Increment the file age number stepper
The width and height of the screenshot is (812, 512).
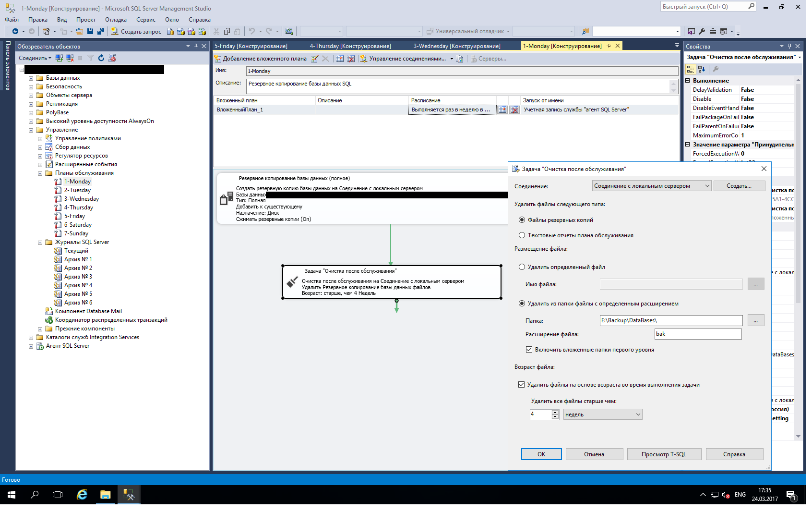coord(555,412)
